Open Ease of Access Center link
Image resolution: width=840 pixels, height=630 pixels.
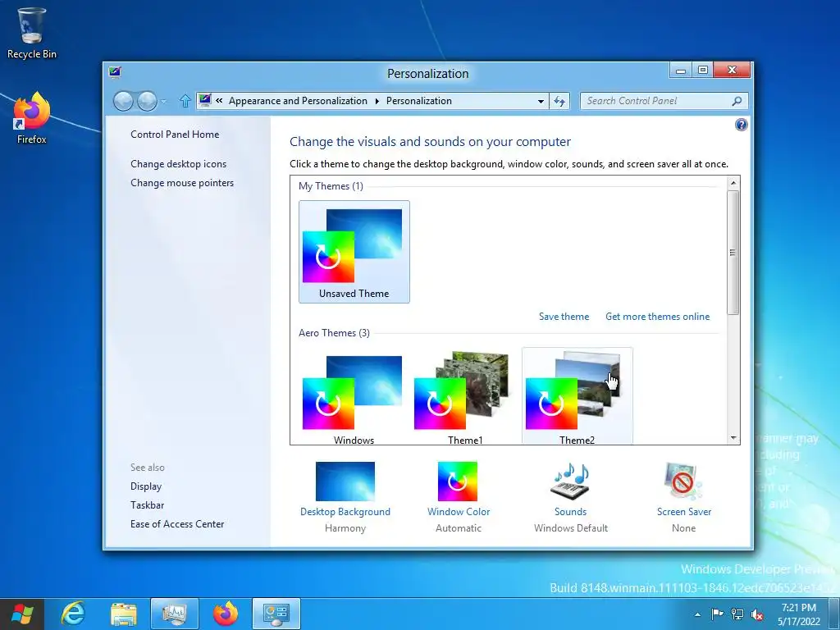point(177,524)
